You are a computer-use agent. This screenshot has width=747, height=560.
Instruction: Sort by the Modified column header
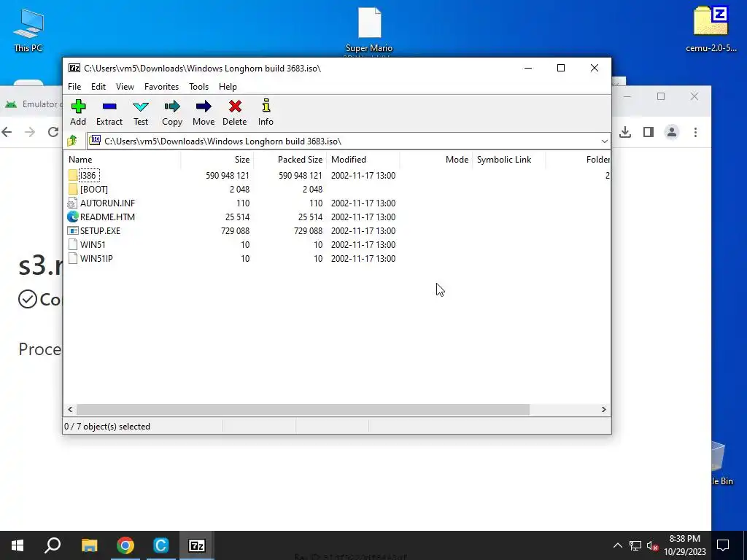(363, 160)
